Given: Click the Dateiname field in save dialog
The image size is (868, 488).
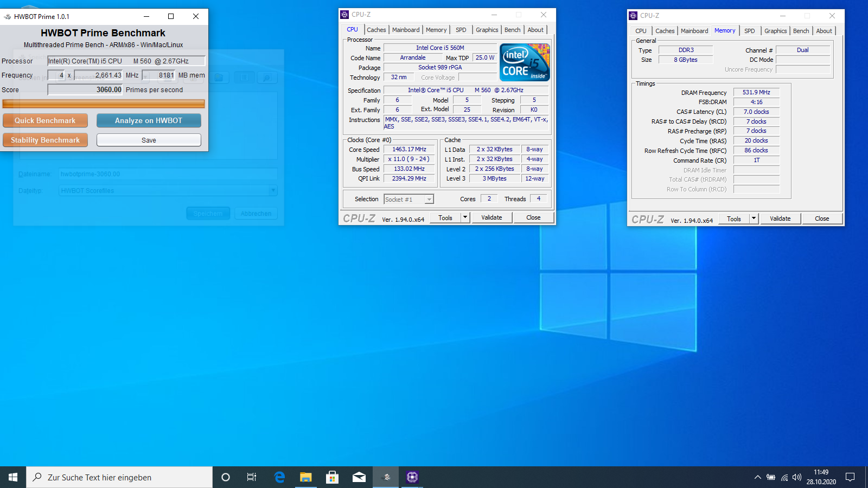Looking at the screenshot, I should point(168,174).
